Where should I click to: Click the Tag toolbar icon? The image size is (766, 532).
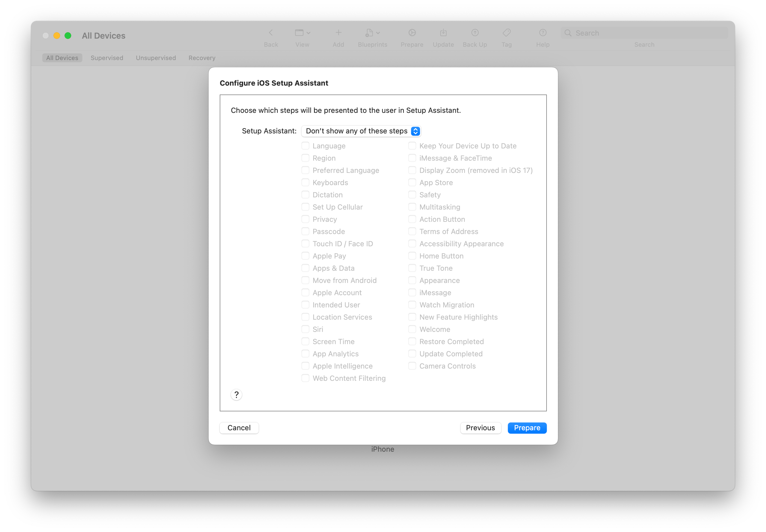click(506, 33)
